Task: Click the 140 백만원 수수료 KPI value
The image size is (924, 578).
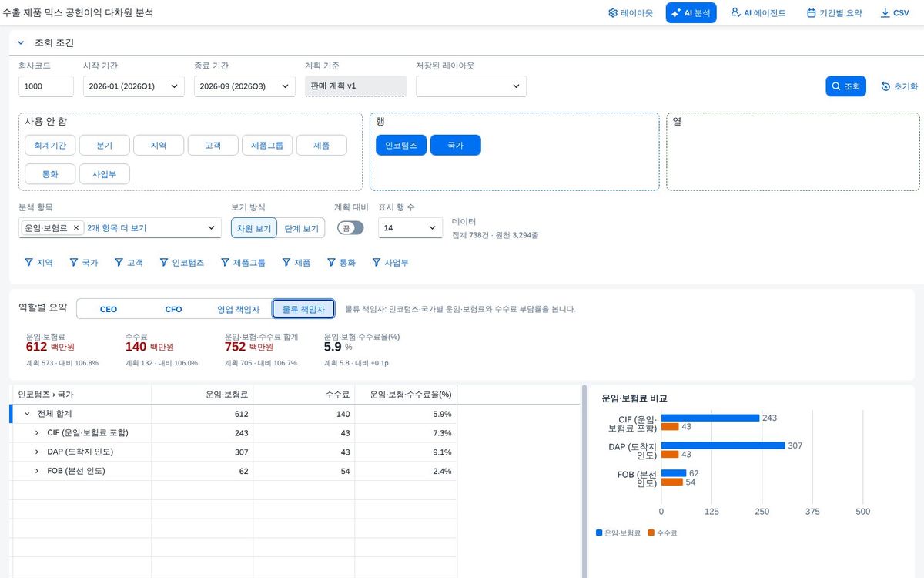Action: (x=149, y=347)
